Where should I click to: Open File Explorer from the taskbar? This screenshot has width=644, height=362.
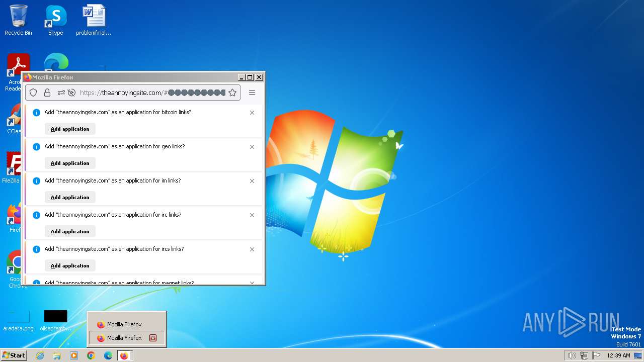coord(57,355)
